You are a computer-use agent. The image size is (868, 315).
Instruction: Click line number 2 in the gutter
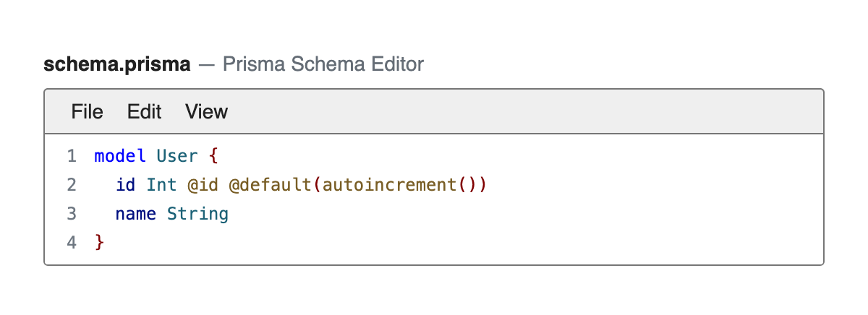(71, 185)
